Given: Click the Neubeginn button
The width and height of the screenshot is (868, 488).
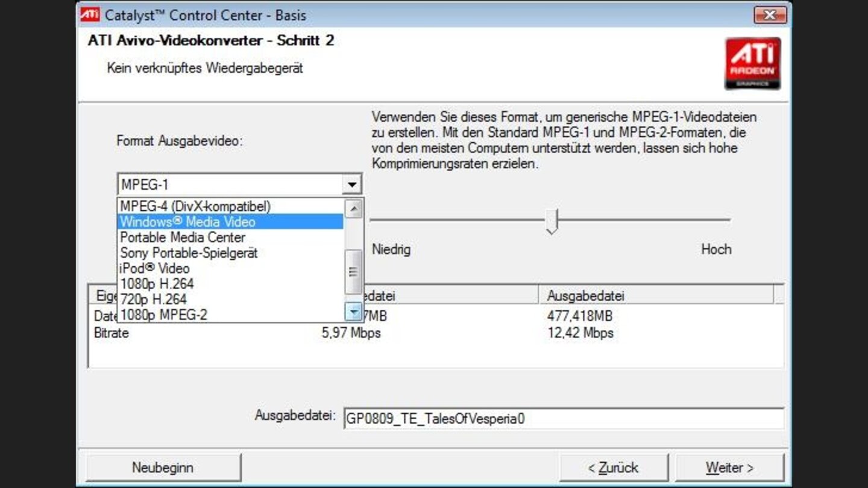Looking at the screenshot, I should point(163,468).
